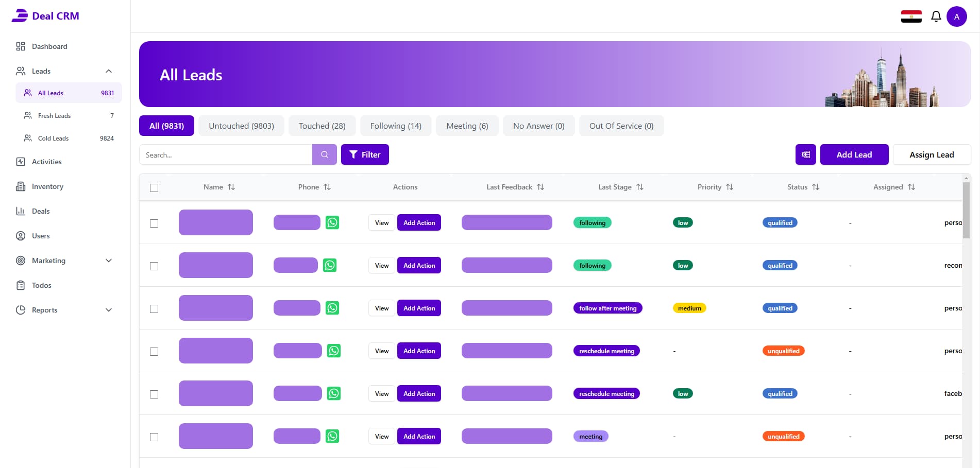This screenshot has width=980, height=468.
Task: Open Fresh Leads in the sidebar
Action: tap(69, 115)
